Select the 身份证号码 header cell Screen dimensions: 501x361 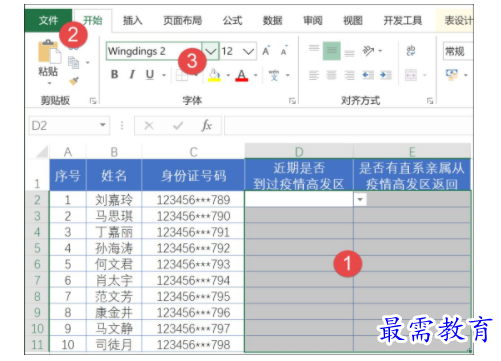(x=193, y=175)
